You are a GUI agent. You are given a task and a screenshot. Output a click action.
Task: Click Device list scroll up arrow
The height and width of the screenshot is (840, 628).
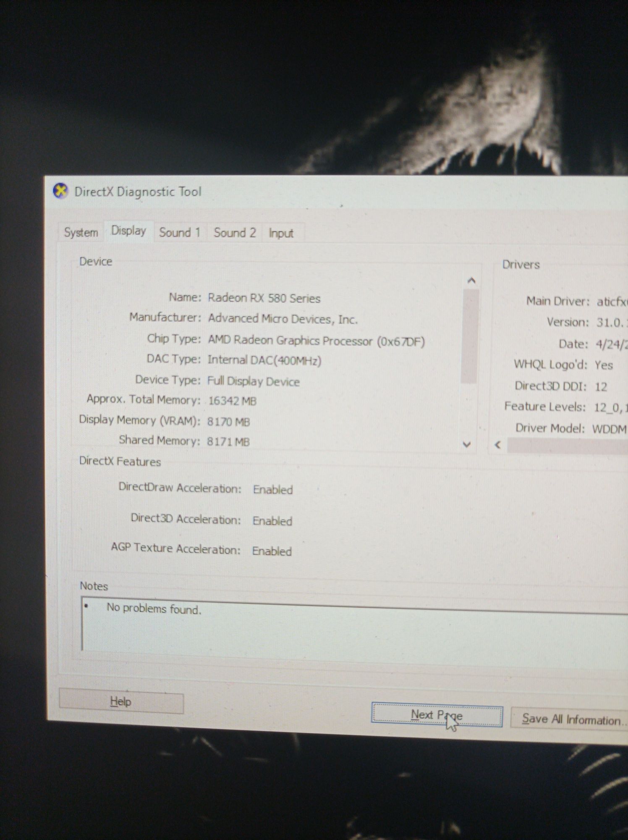tap(471, 280)
